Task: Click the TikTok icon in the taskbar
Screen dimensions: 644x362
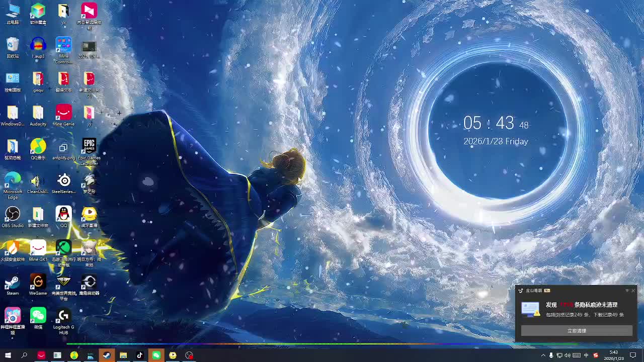Action: point(139,355)
